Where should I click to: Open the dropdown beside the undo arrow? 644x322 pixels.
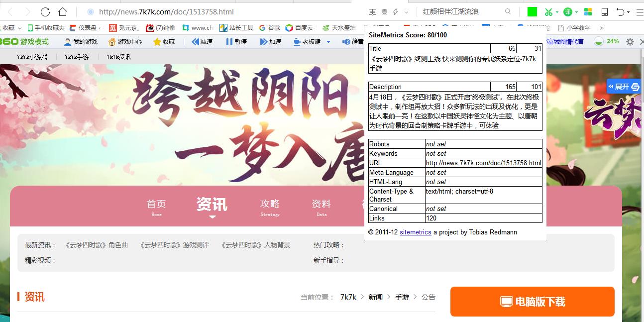629,12
